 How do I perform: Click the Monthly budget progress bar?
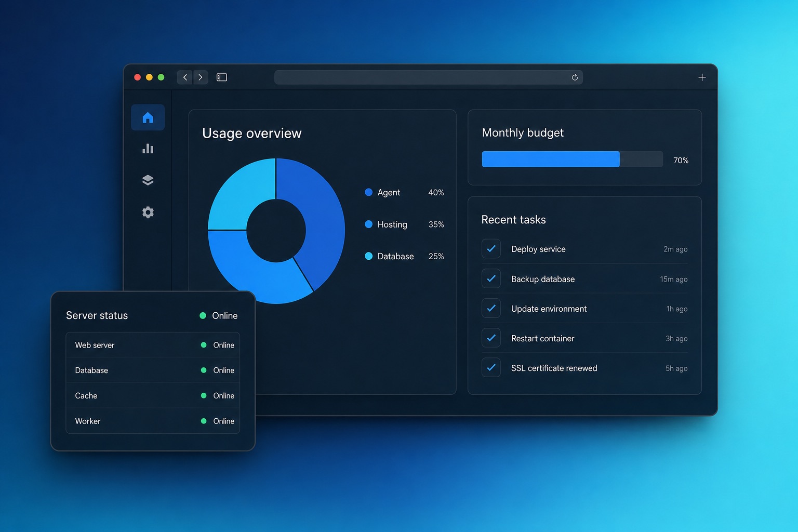[x=573, y=159]
